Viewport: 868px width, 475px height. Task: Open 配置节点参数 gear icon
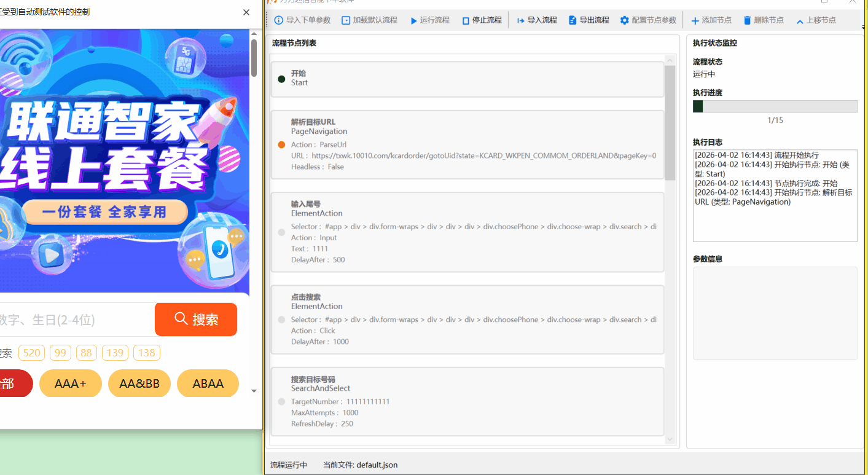click(x=624, y=20)
